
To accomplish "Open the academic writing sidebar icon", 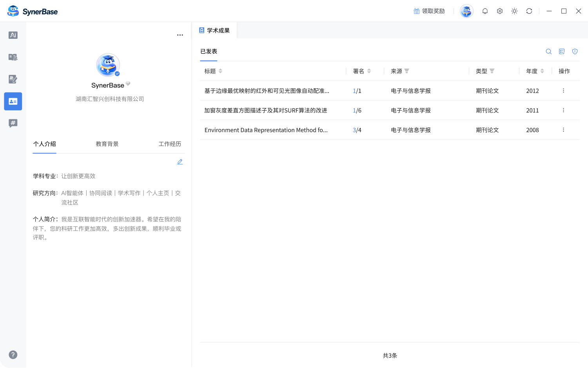I will [x=13, y=79].
